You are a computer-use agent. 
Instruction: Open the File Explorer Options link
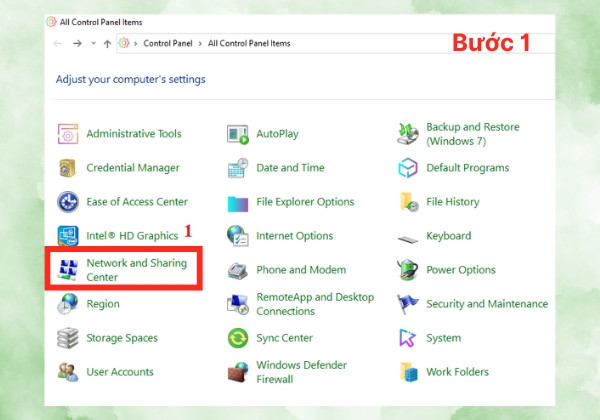[305, 202]
